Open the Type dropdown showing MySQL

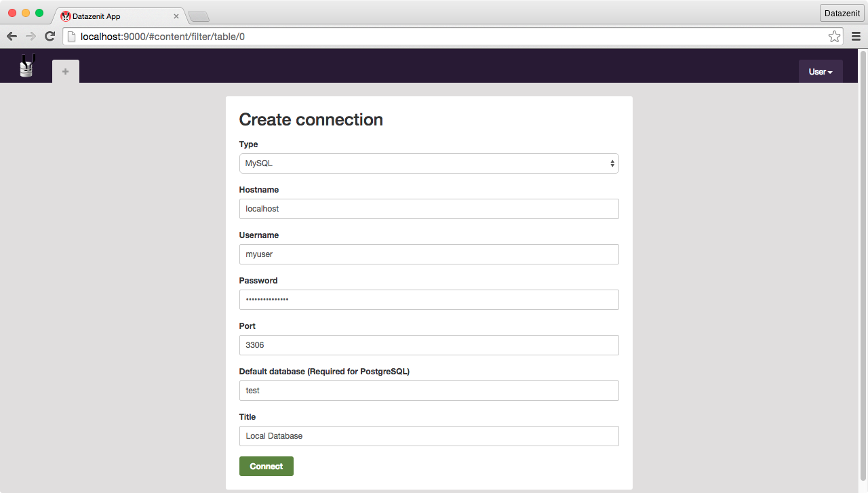click(x=429, y=163)
